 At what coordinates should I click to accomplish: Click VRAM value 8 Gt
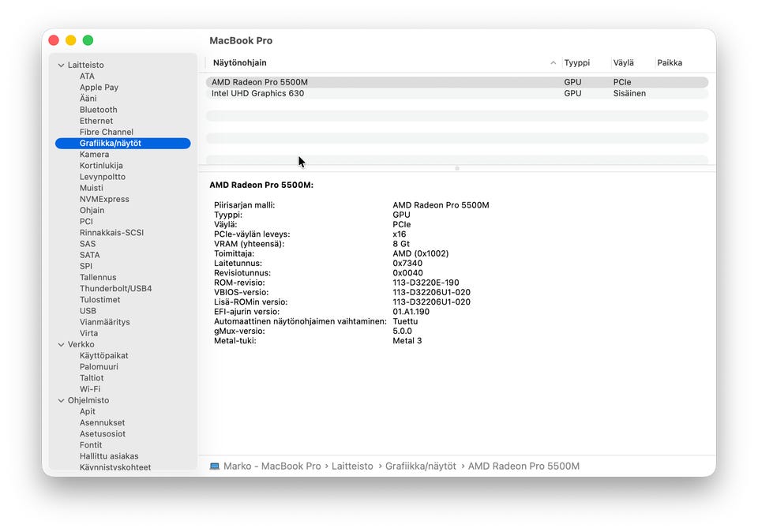(401, 244)
